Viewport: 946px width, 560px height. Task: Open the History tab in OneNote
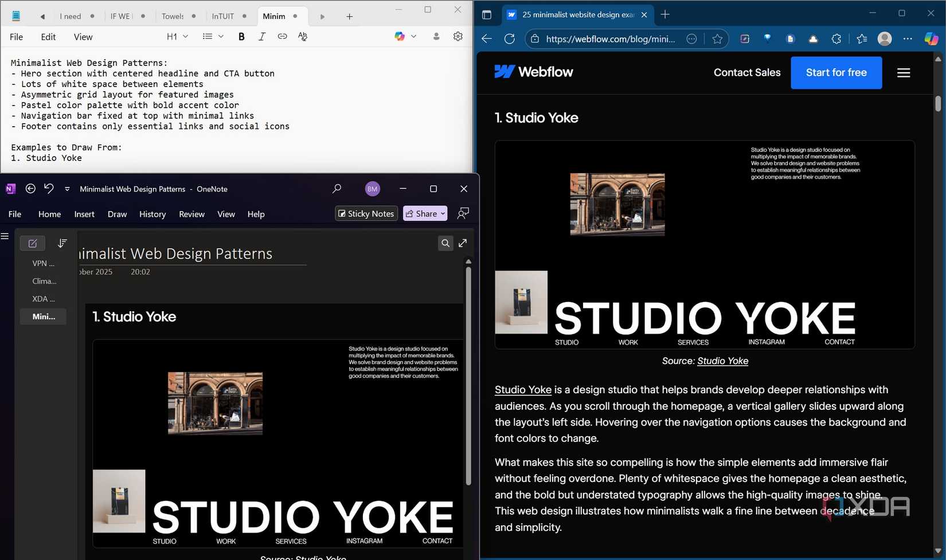(153, 214)
